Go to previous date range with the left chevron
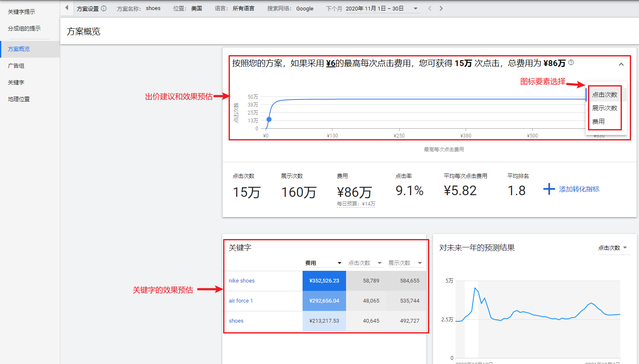This screenshot has width=639, height=364. point(430,8)
